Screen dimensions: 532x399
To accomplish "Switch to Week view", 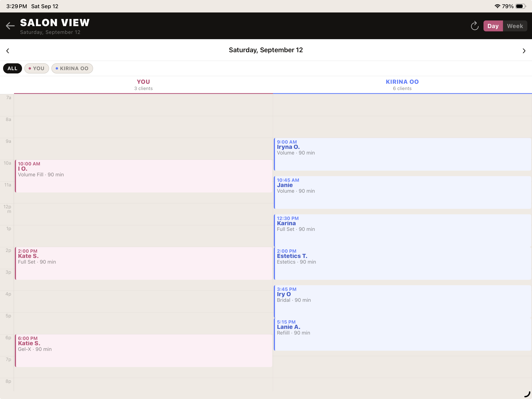I will click(x=515, y=26).
